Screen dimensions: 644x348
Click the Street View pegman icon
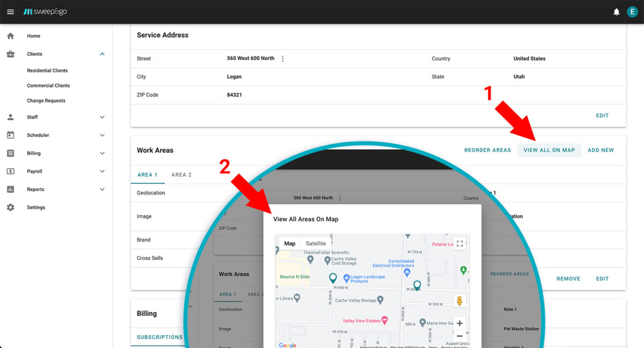click(x=459, y=301)
